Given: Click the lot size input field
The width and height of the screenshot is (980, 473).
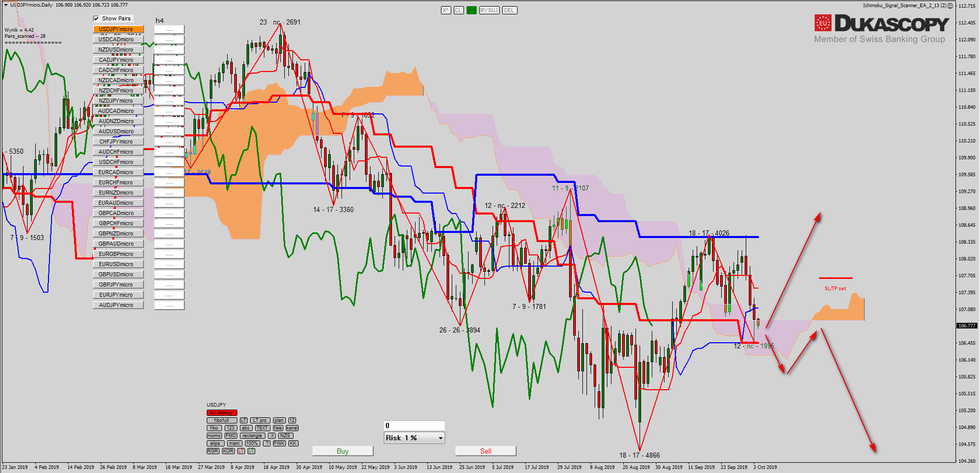Looking at the screenshot, I should pos(414,425).
